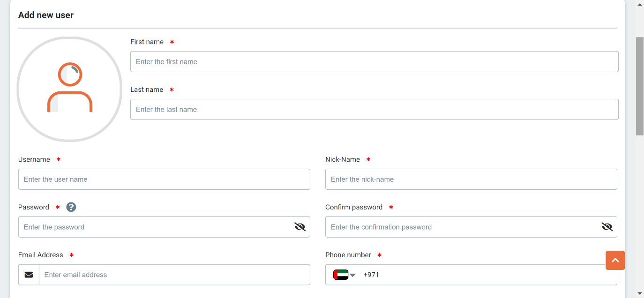Image resolution: width=644 pixels, height=298 pixels.
Task: Click the vertical scrollbar thumb
Action: pyautogui.click(x=640, y=86)
